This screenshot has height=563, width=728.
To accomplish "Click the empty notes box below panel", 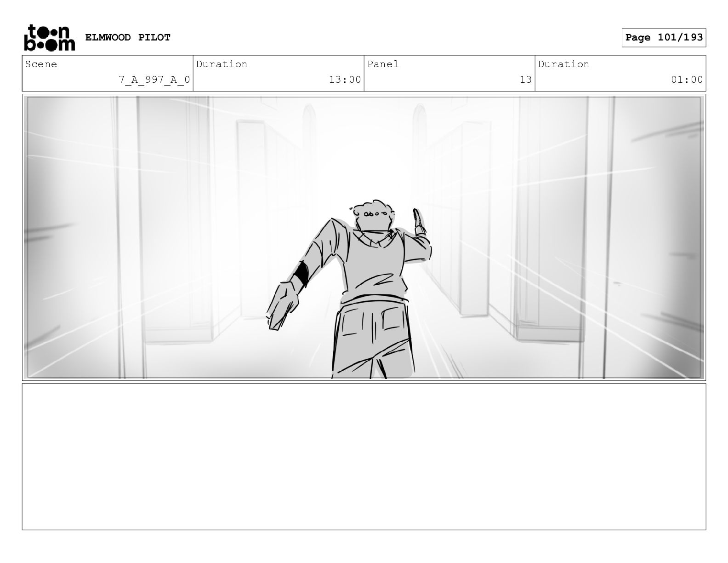I will tap(364, 456).
